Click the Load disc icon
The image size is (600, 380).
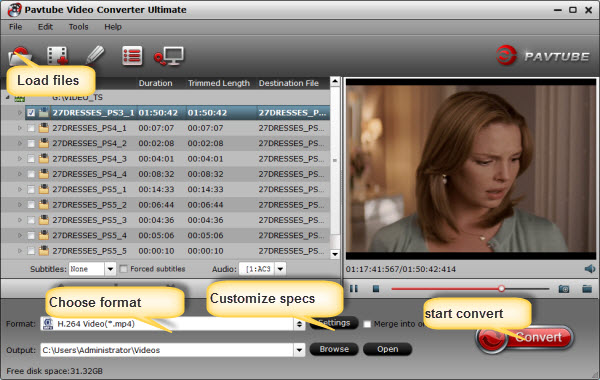19,56
